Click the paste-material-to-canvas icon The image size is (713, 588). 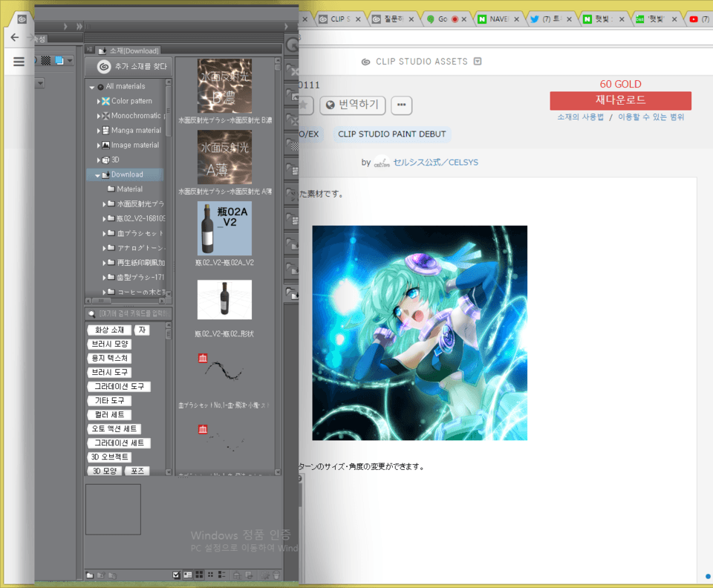coord(237,575)
